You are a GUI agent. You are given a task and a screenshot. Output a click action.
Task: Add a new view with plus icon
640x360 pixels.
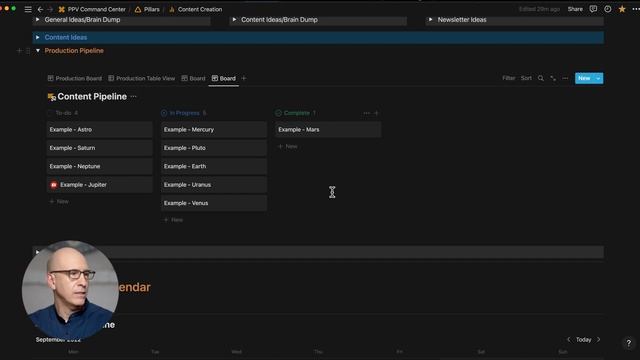pos(244,78)
